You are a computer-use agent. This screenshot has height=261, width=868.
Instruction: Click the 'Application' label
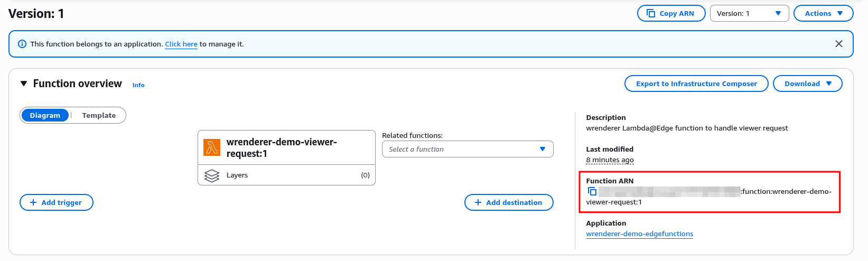606,223
